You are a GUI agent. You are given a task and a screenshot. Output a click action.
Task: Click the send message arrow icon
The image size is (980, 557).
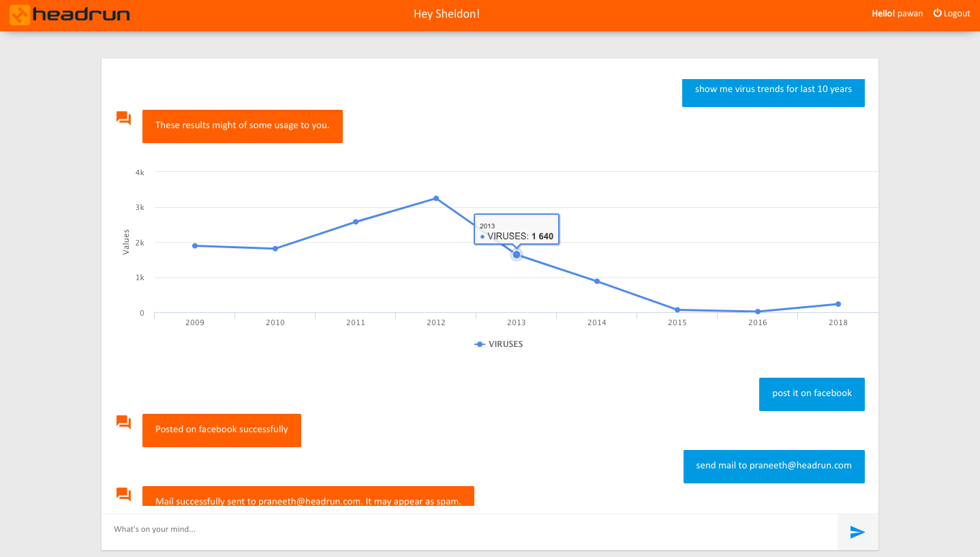857,532
